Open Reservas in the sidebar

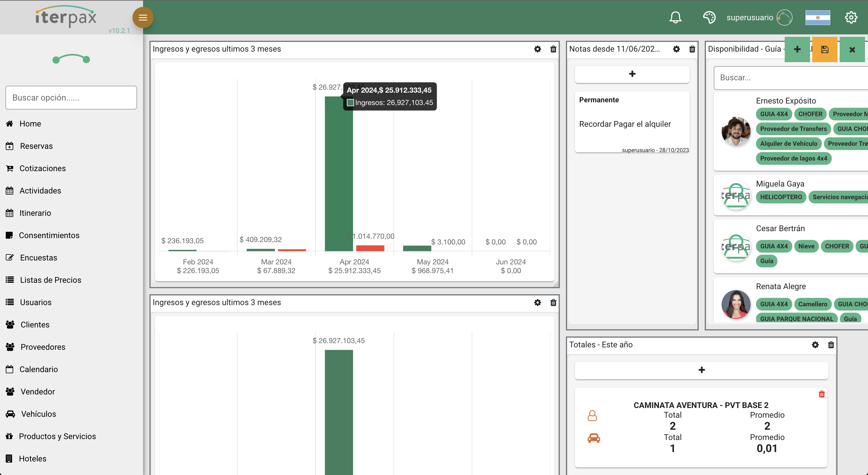click(x=36, y=146)
